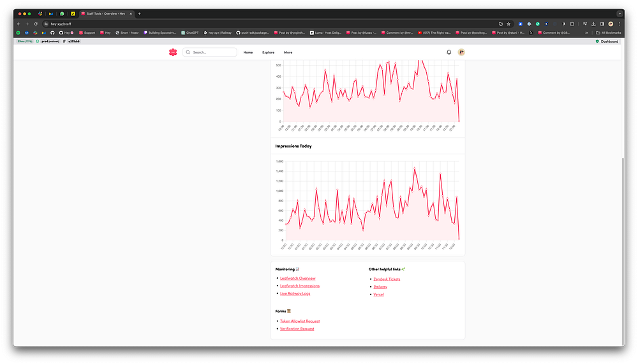Expand the tab search chevron in title bar
Image resolution: width=638 pixels, height=364 pixels.
pyautogui.click(x=619, y=13)
